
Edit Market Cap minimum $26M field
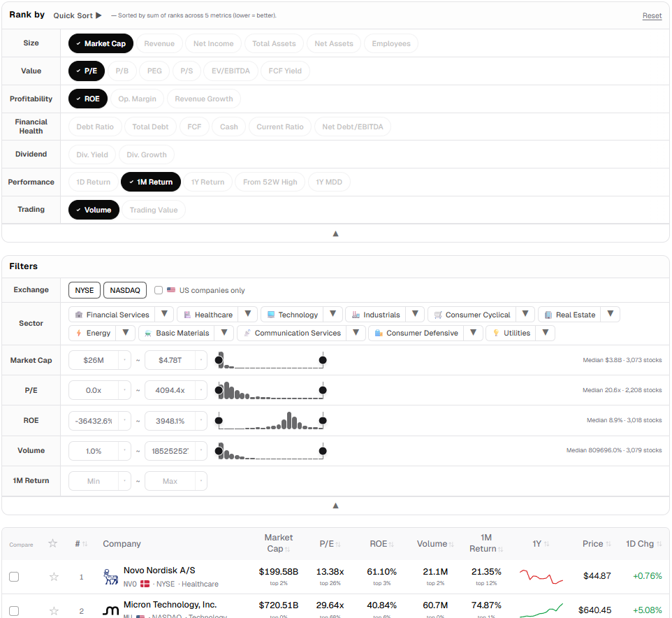click(x=94, y=360)
